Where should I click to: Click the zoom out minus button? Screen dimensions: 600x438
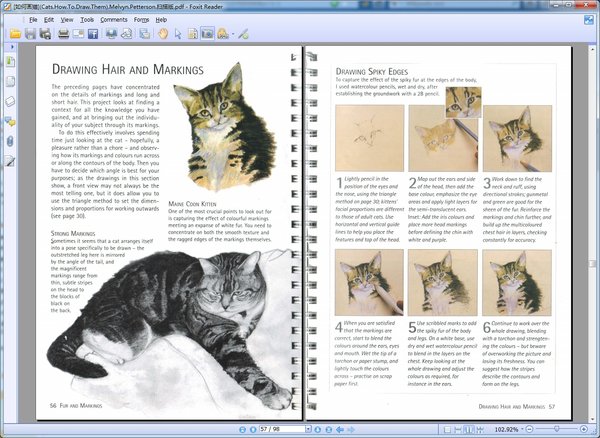coord(529,429)
